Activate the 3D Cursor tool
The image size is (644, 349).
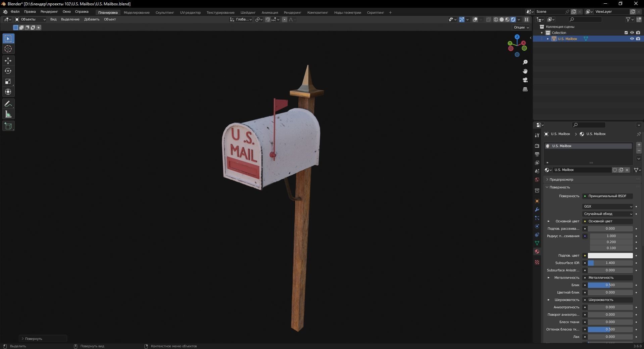pos(8,49)
